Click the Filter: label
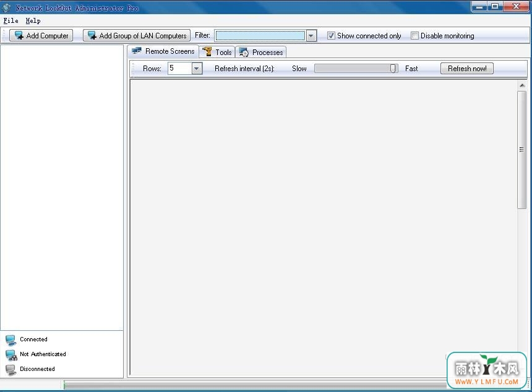This screenshot has height=392, width=532. 202,35
